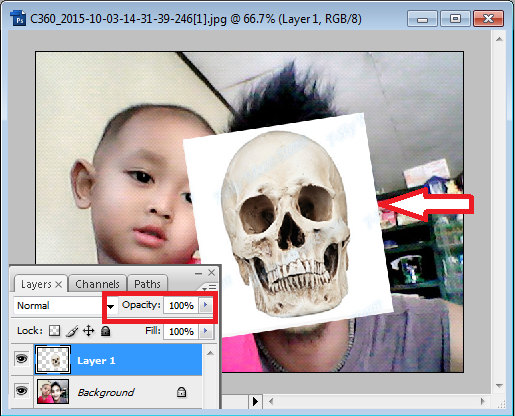Click the Layer 1 skull thumbnail

tap(53, 359)
